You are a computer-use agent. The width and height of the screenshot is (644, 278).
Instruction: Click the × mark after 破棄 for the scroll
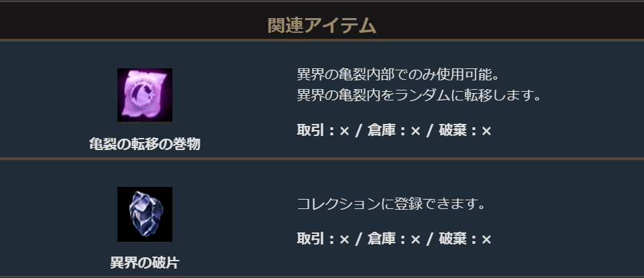(487, 131)
